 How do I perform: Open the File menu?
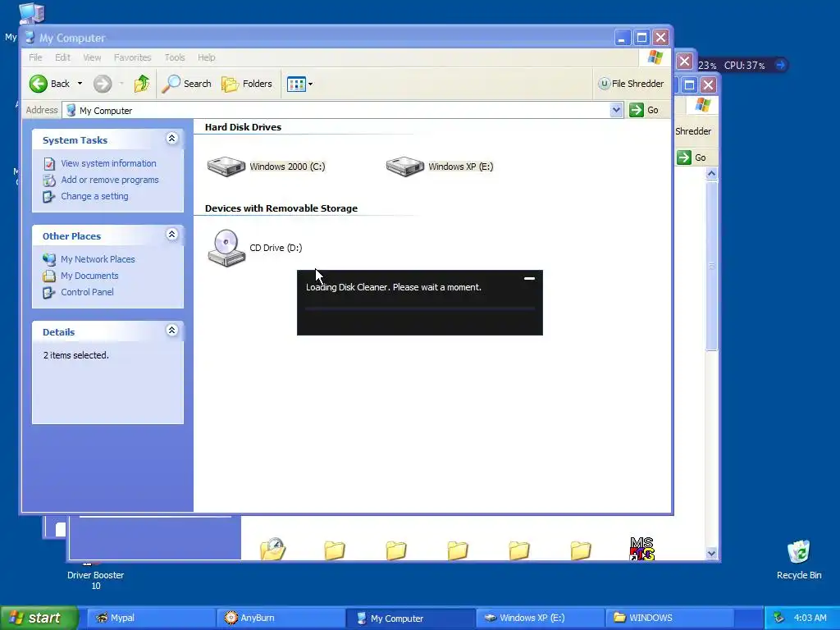tap(35, 57)
